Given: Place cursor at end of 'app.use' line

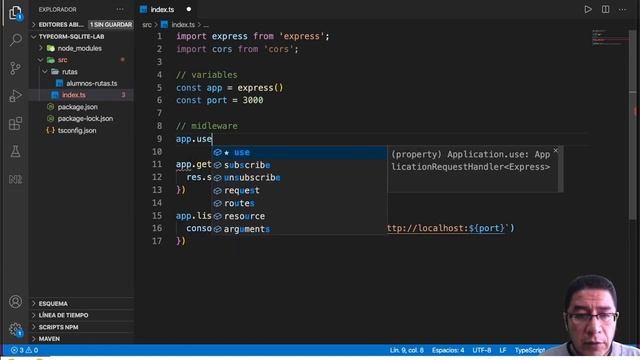Looking at the screenshot, I should pyautogui.click(x=213, y=139).
